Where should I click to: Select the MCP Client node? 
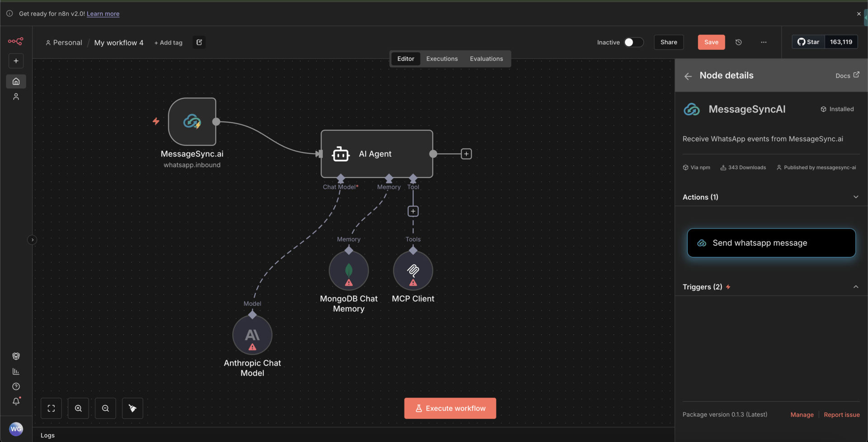point(413,270)
